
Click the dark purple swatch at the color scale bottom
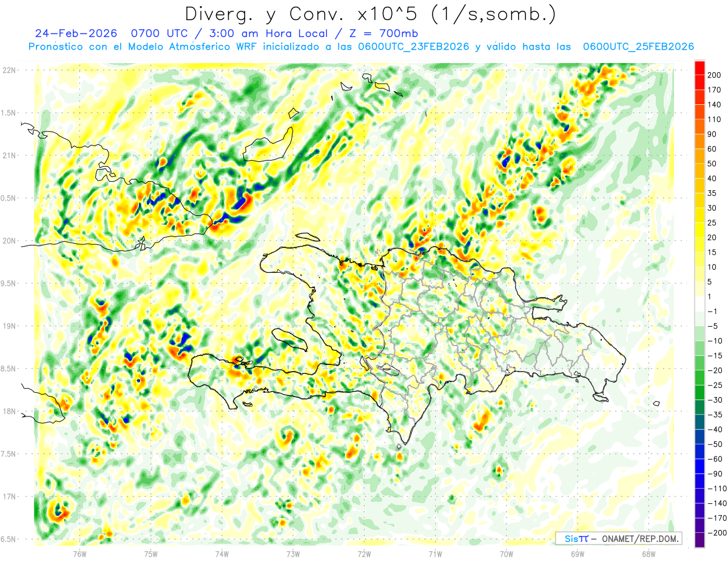699,540
